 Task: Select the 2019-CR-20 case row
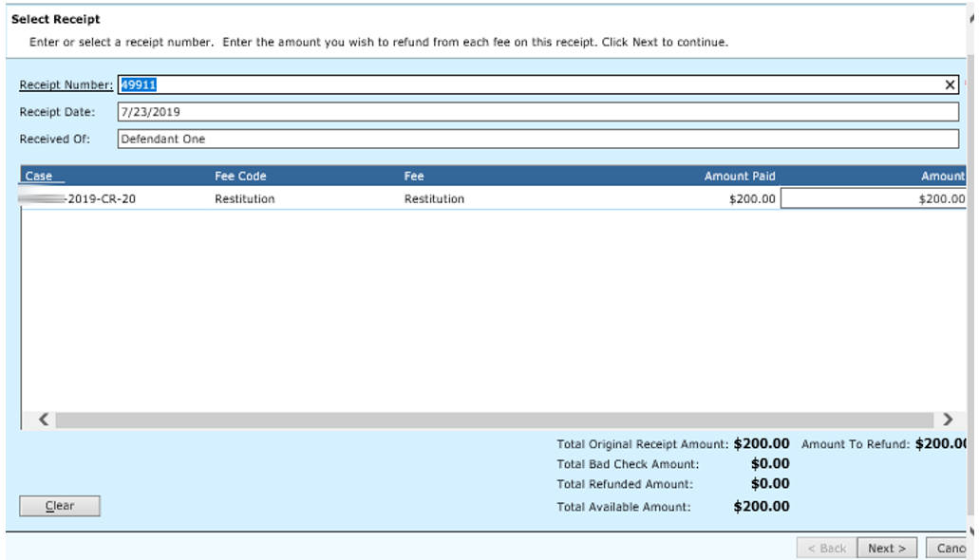click(95, 199)
